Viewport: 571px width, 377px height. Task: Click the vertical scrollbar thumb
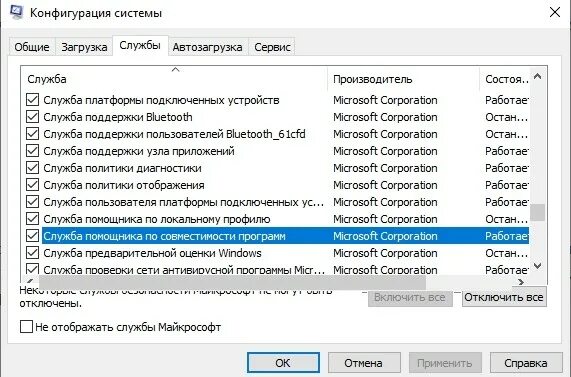[537, 212]
